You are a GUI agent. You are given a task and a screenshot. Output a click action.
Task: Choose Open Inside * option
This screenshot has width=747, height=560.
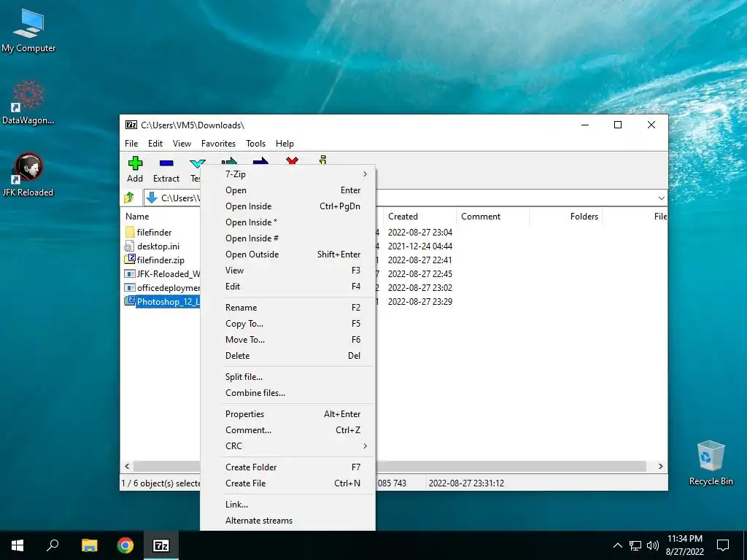tap(287, 222)
